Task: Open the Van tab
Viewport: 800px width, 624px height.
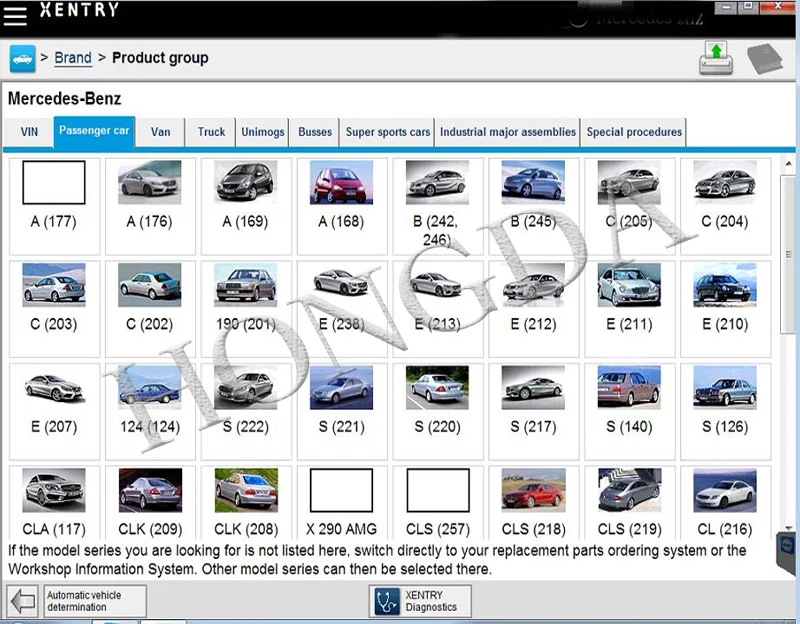Action: [160, 132]
